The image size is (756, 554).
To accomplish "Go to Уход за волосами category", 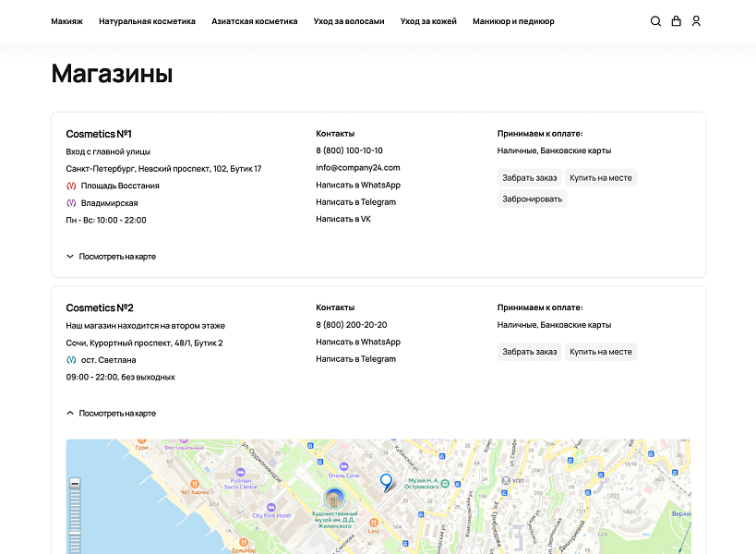I will click(x=348, y=21).
